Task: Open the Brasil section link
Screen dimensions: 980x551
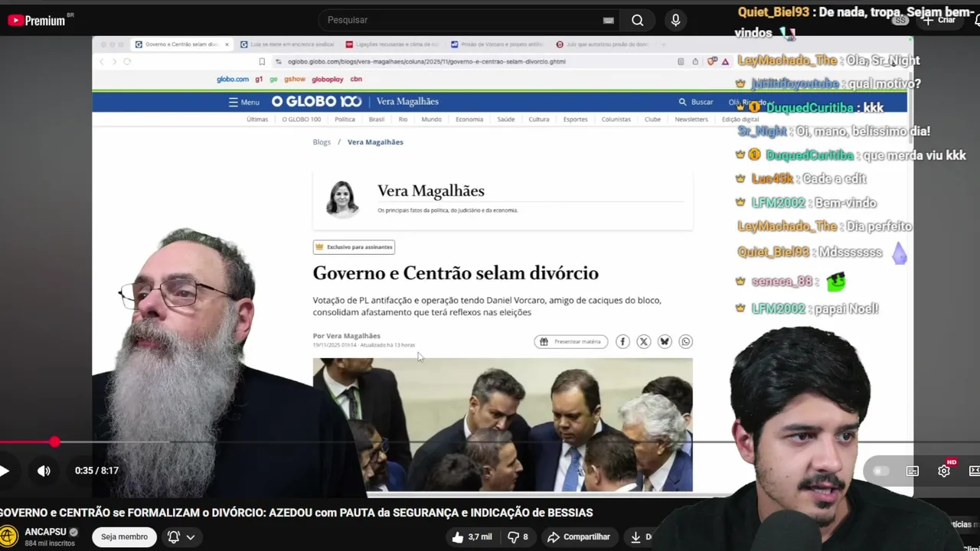Action: pos(377,119)
